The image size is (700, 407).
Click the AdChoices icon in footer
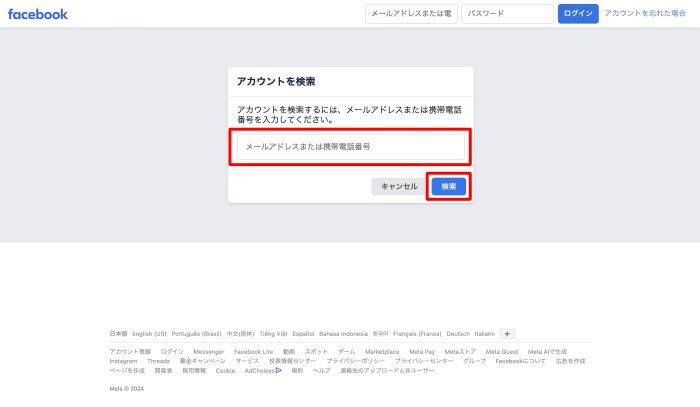tap(278, 370)
